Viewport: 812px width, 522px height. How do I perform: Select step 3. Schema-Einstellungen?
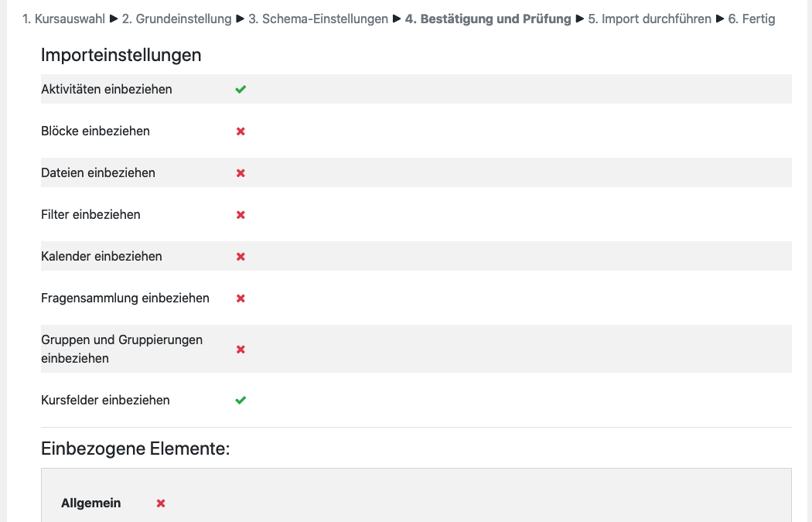click(x=318, y=19)
